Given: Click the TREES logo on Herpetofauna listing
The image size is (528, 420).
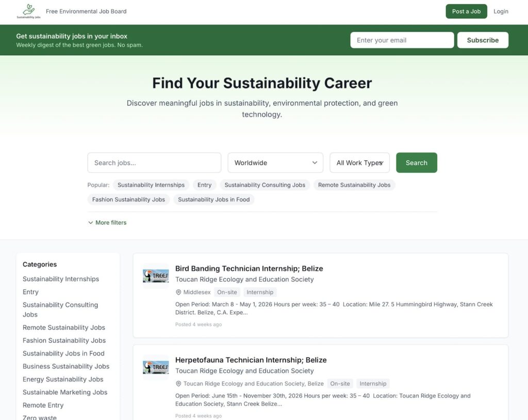Looking at the screenshot, I should coord(155,367).
